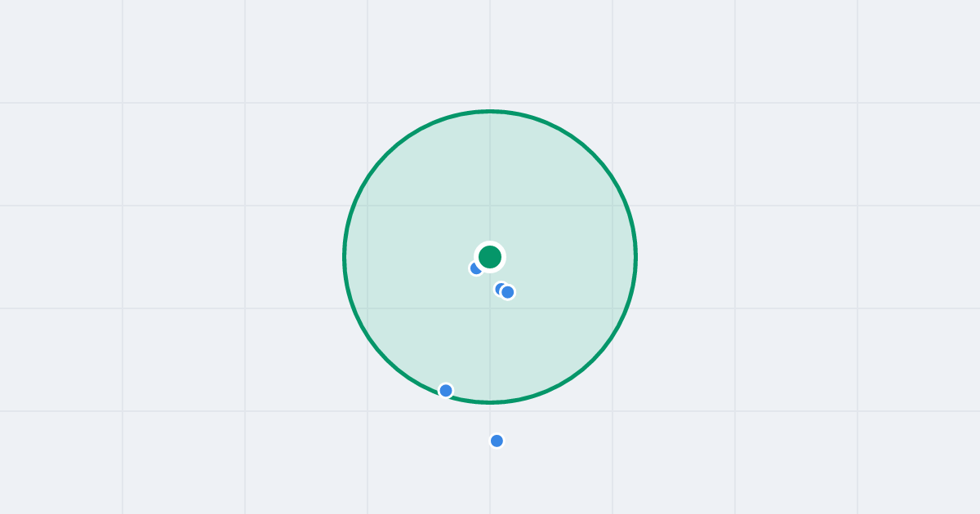The height and width of the screenshot is (514, 980).
Task: Click the green circle's outline at its bottommost point
Action: tap(490, 402)
